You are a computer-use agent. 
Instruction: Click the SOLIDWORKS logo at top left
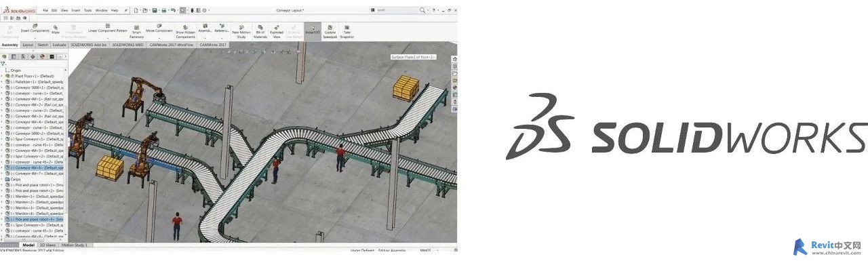(19, 11)
